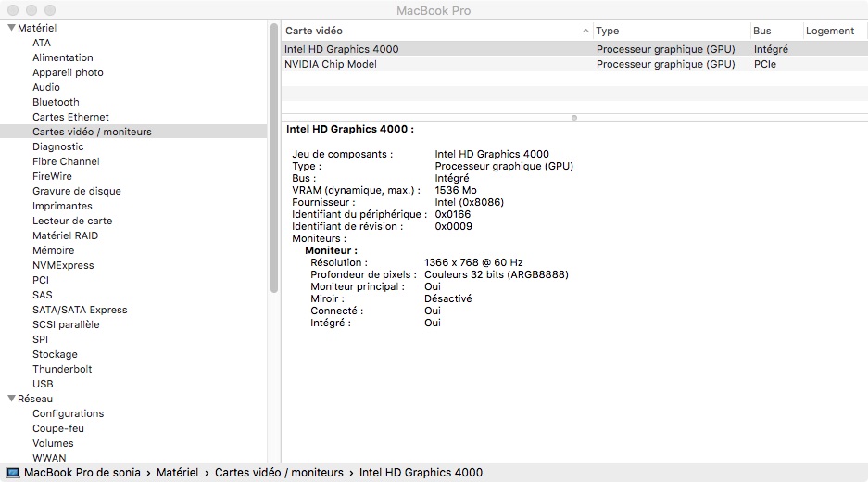868x482 pixels.
Task: Select NVMExpress in the sidebar
Action: (63, 265)
